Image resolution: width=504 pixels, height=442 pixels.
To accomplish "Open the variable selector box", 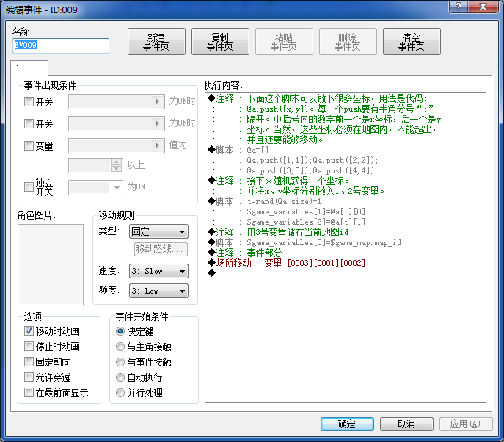I will (x=117, y=145).
